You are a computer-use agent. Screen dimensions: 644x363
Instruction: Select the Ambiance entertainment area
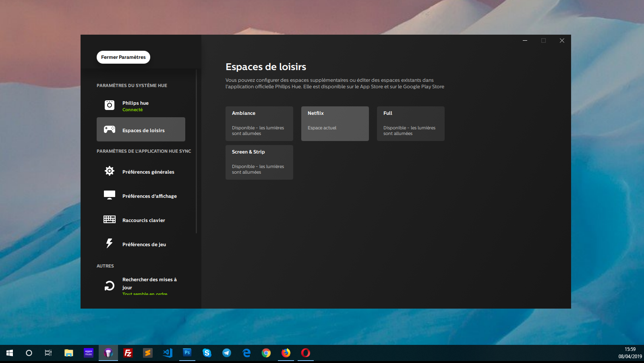pos(259,123)
